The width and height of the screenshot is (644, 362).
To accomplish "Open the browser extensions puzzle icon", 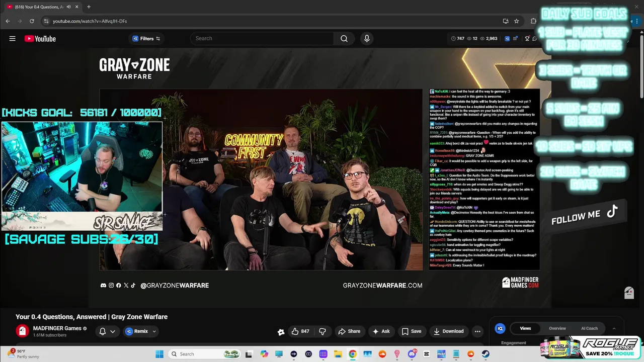I will [533, 21].
